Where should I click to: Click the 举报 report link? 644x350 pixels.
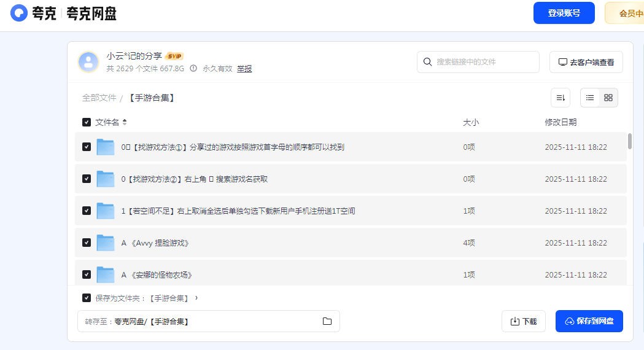tap(244, 69)
